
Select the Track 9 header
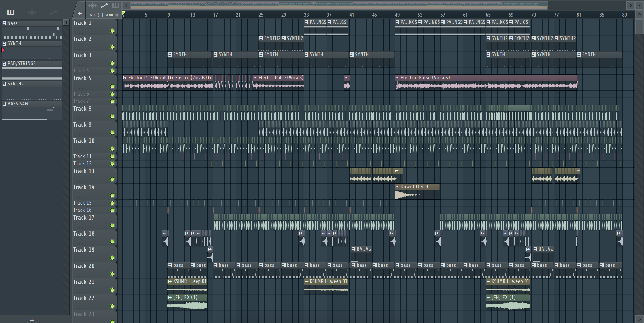(x=95, y=129)
